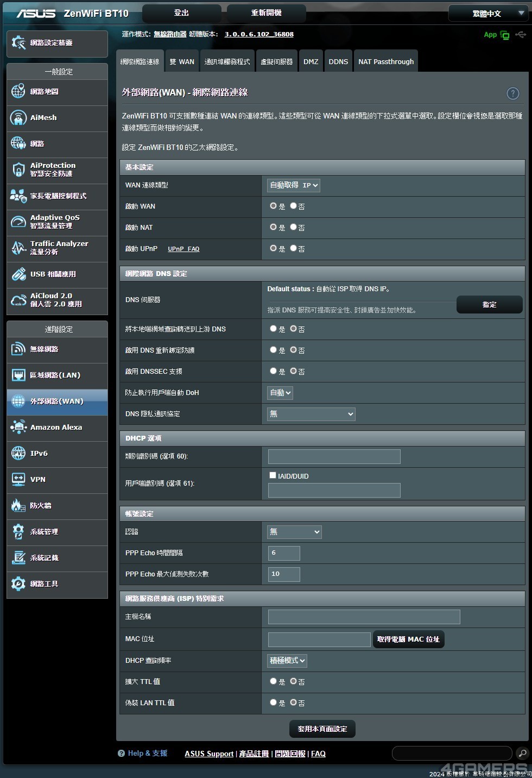Click the MAC 位址 input field
532x778 pixels.
click(x=319, y=639)
